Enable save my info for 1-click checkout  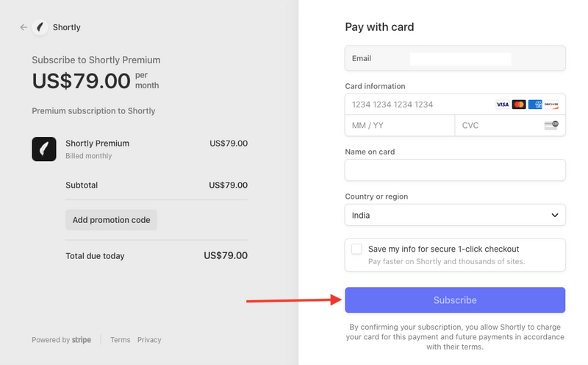coord(356,249)
